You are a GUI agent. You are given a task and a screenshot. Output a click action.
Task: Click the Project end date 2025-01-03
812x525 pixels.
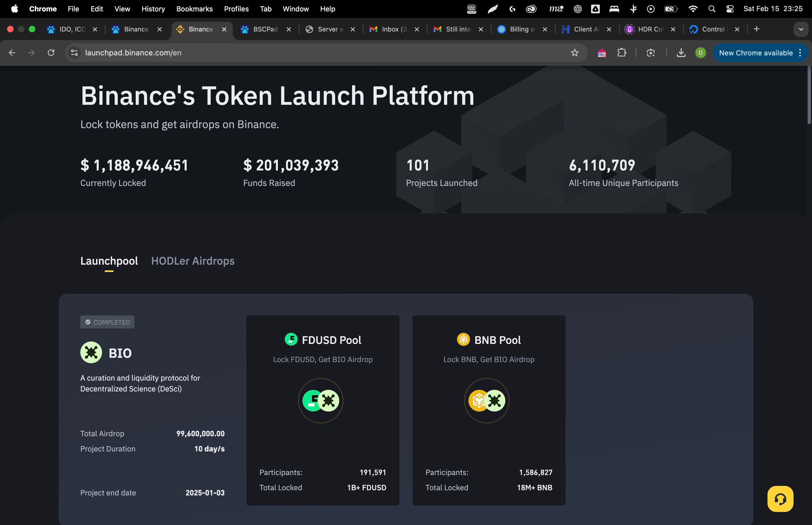(x=205, y=493)
